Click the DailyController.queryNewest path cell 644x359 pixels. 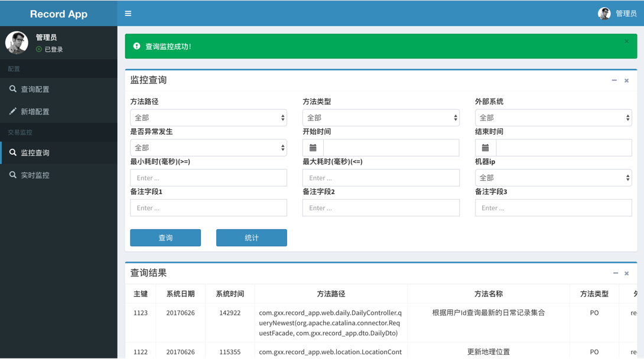coord(330,323)
